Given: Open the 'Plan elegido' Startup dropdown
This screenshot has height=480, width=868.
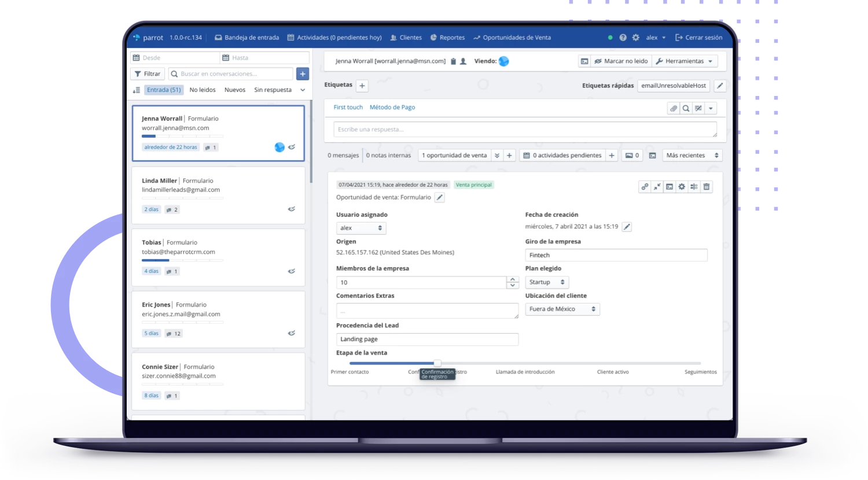Looking at the screenshot, I should pos(546,282).
